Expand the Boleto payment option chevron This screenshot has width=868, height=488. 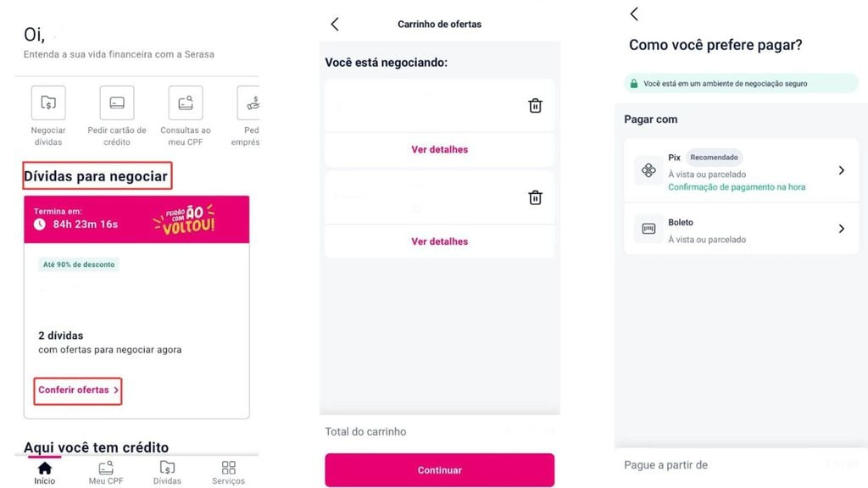coord(841,229)
